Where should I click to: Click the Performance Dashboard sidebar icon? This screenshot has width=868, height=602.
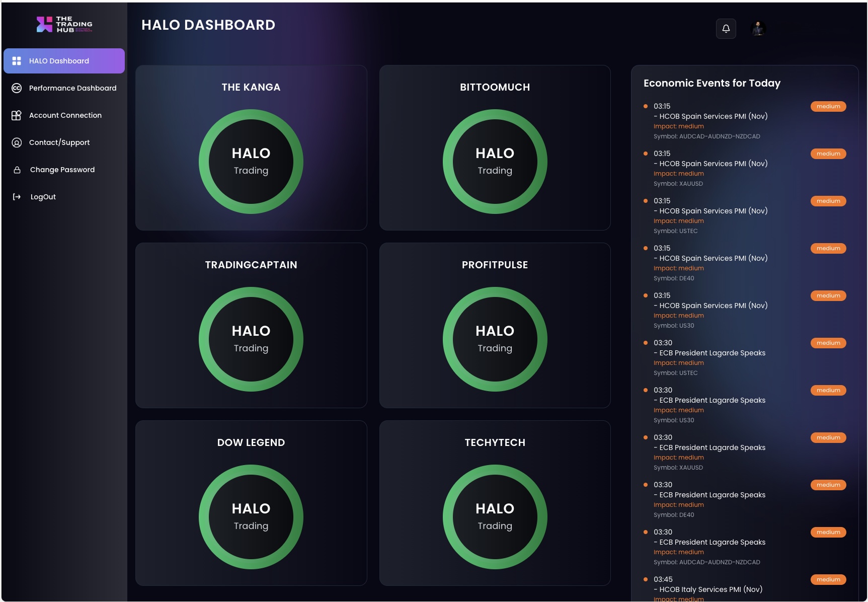(x=17, y=88)
